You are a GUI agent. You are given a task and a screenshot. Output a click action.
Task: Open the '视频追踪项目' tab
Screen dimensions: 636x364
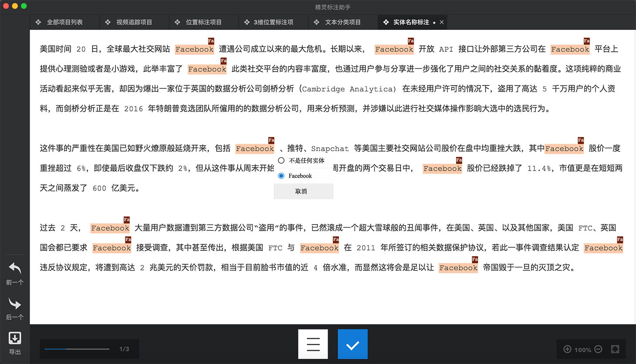pyautogui.click(x=134, y=22)
